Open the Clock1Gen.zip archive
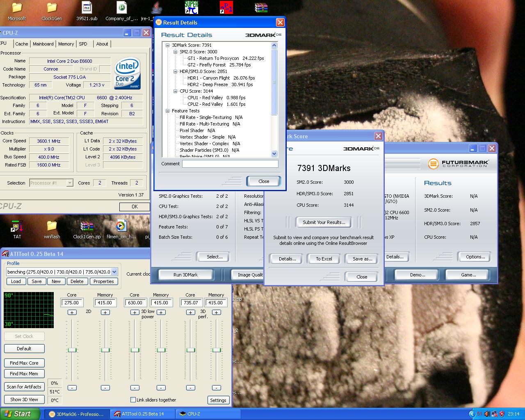The height and width of the screenshot is (420, 525). 87,229
